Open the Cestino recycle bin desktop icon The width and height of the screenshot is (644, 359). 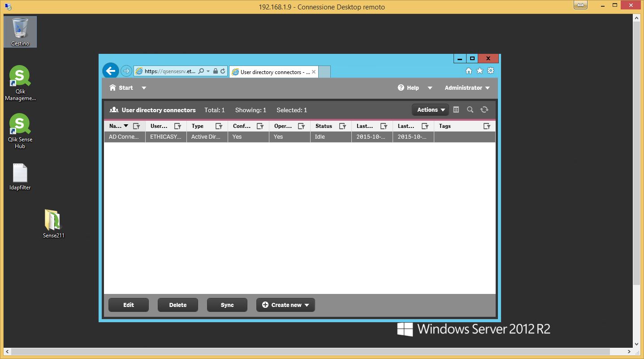click(x=20, y=31)
